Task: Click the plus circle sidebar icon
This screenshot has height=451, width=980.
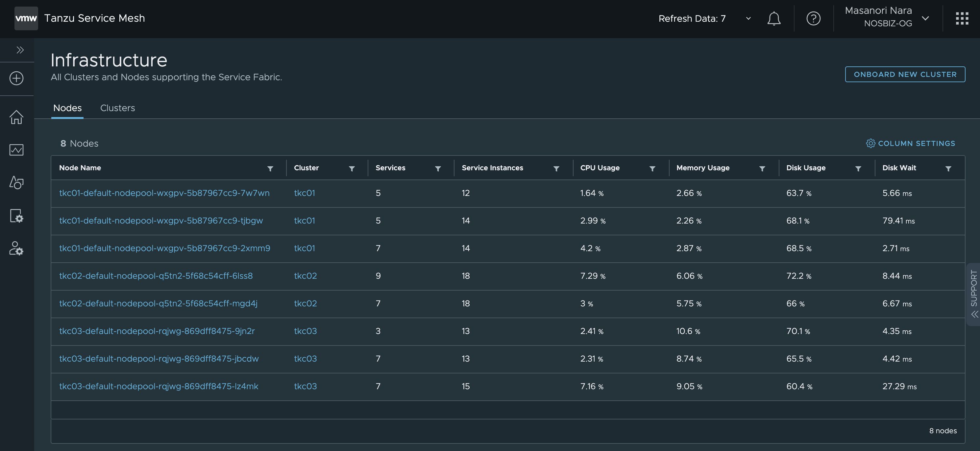Action: pyautogui.click(x=16, y=78)
